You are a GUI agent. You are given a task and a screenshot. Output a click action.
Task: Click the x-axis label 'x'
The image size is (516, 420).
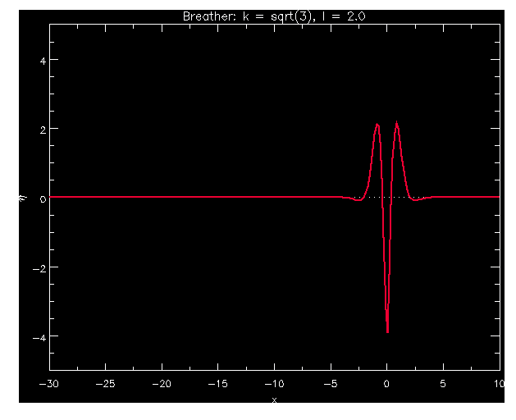(x=274, y=399)
